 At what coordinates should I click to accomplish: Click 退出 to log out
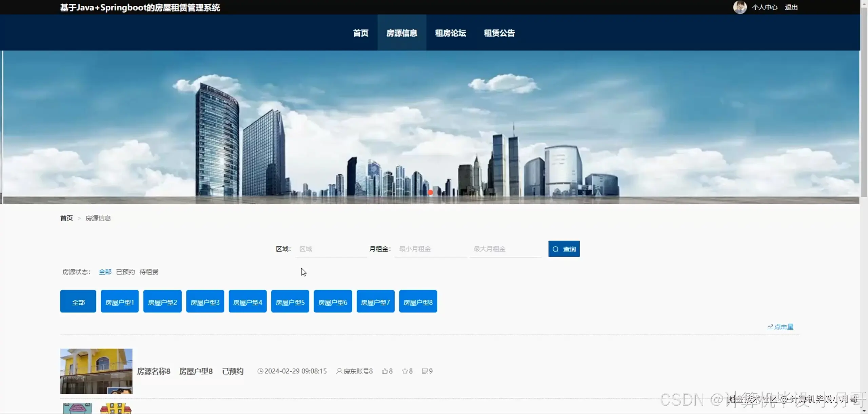[791, 7]
